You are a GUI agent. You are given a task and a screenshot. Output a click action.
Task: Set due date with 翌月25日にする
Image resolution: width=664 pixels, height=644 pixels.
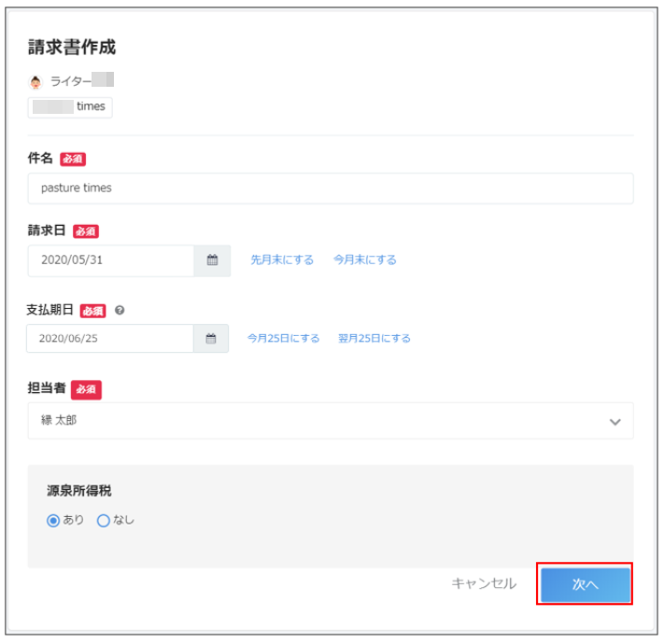click(x=374, y=339)
